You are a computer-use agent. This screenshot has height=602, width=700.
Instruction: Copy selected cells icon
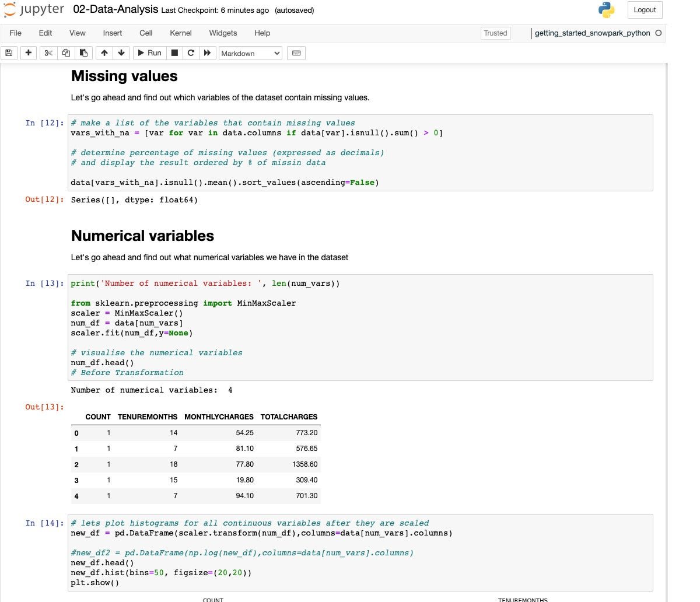click(x=66, y=53)
